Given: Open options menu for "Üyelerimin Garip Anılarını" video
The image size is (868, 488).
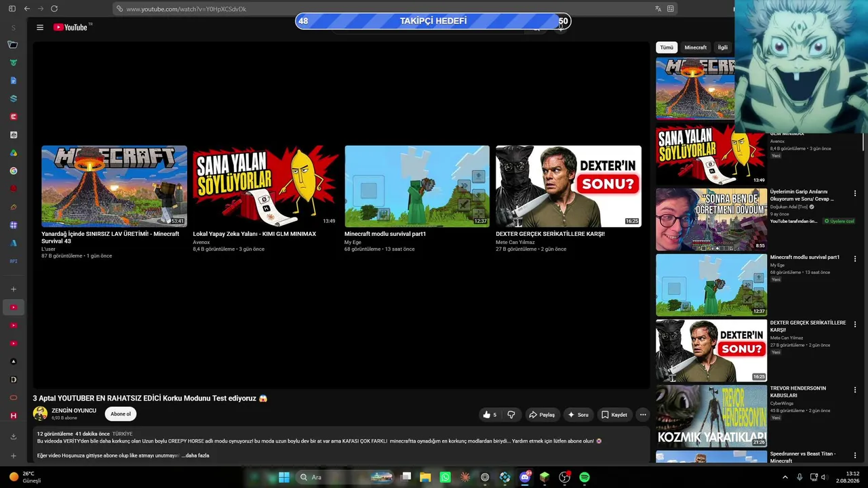Looking at the screenshot, I should point(854,192).
